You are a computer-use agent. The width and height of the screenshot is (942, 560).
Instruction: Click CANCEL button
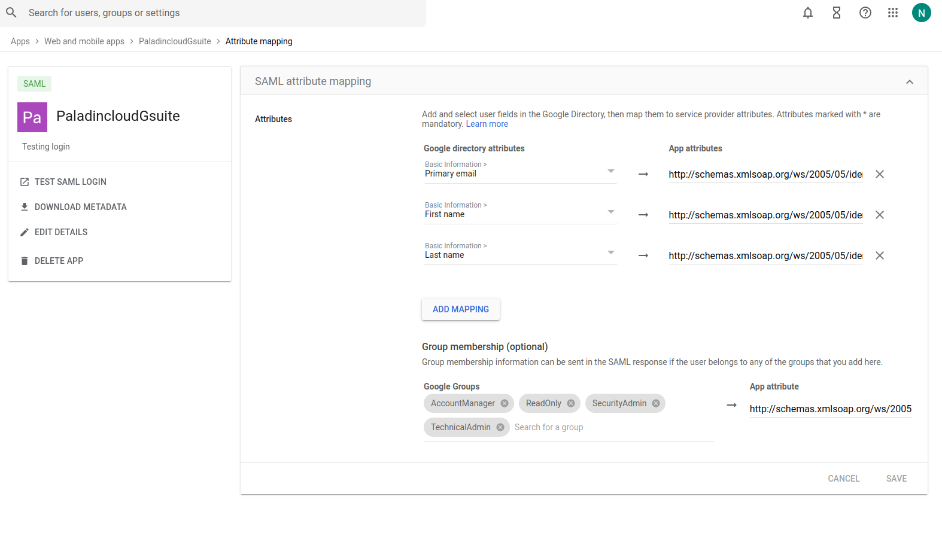click(844, 479)
